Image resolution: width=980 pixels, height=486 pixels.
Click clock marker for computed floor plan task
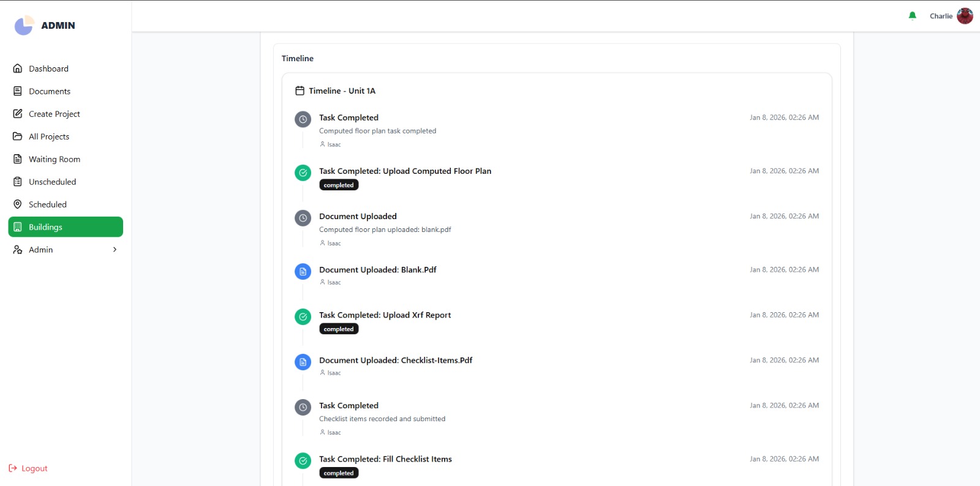tap(303, 119)
